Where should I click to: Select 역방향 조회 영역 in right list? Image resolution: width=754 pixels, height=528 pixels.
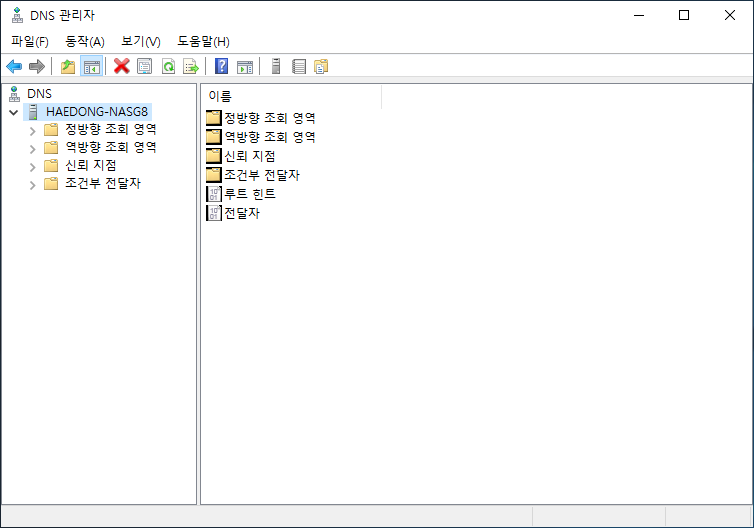pyautogui.click(x=270, y=137)
